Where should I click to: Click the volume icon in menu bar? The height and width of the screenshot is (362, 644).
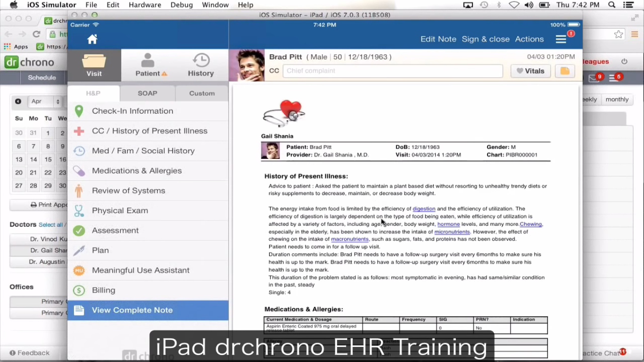coord(529,5)
